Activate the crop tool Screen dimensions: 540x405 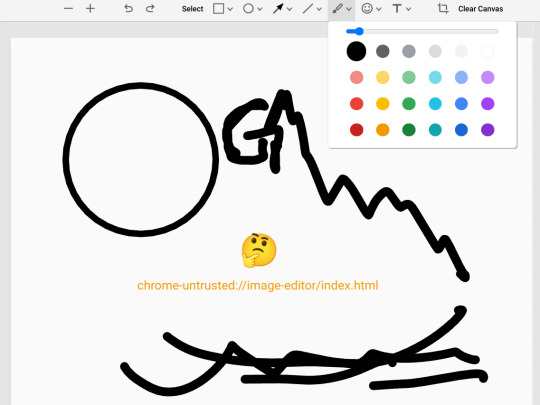pos(443,9)
